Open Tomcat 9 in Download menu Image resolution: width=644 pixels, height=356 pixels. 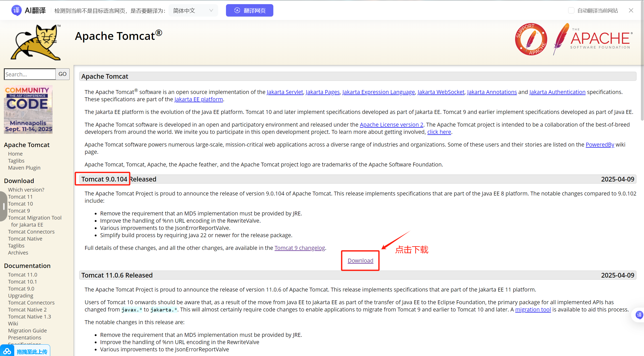click(19, 211)
